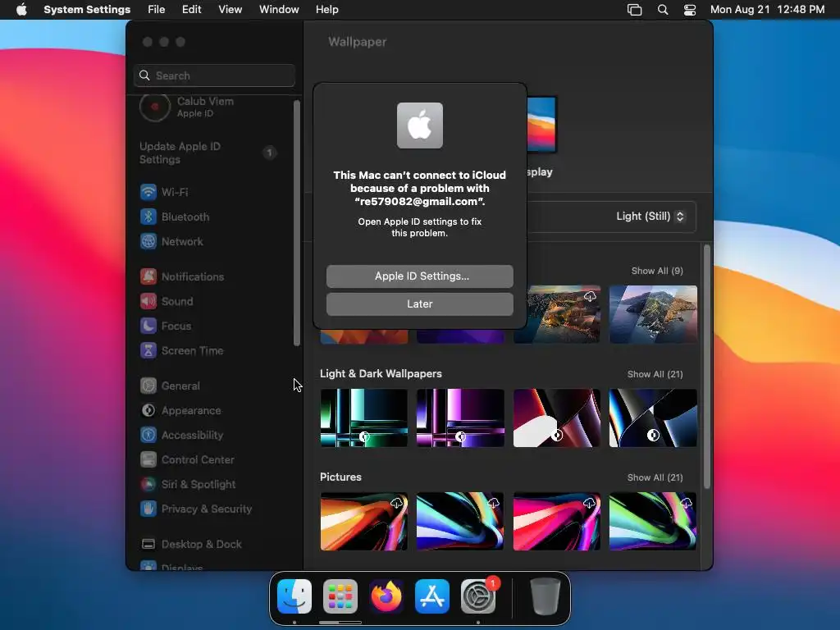Select the green Pictures wallpaper thumbnail
Image resolution: width=840 pixels, height=630 pixels.
click(x=653, y=521)
